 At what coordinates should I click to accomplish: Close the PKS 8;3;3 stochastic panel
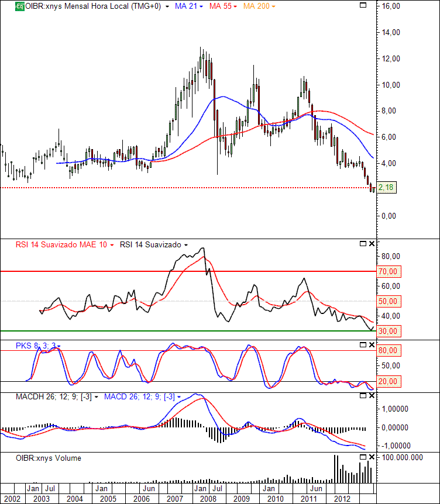372,344
